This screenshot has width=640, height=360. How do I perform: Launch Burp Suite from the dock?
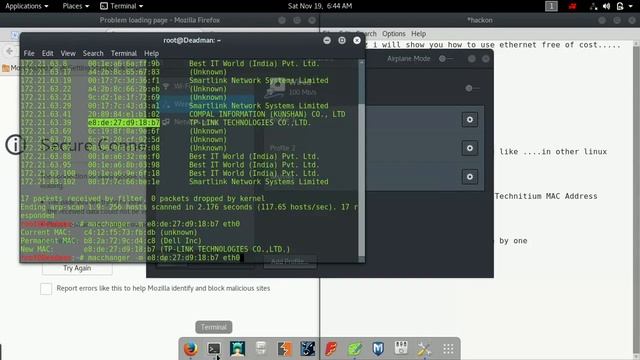click(284, 349)
